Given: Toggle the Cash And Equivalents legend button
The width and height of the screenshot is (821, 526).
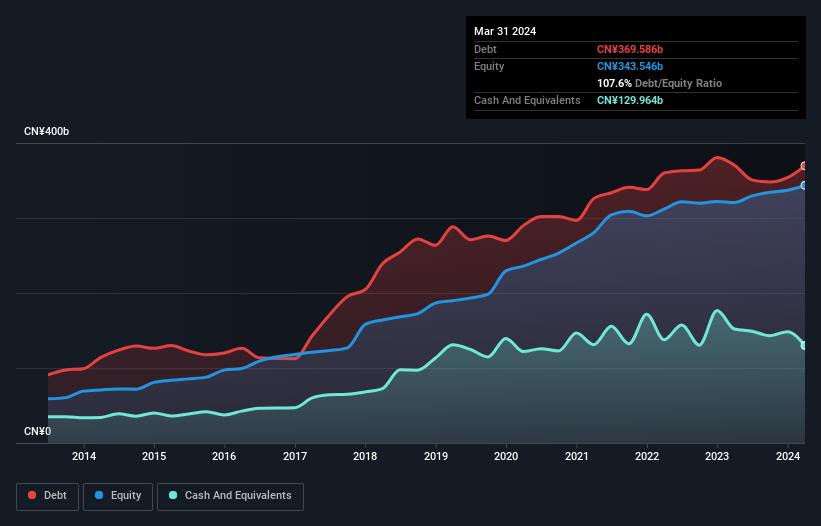Looking at the screenshot, I should (230, 496).
